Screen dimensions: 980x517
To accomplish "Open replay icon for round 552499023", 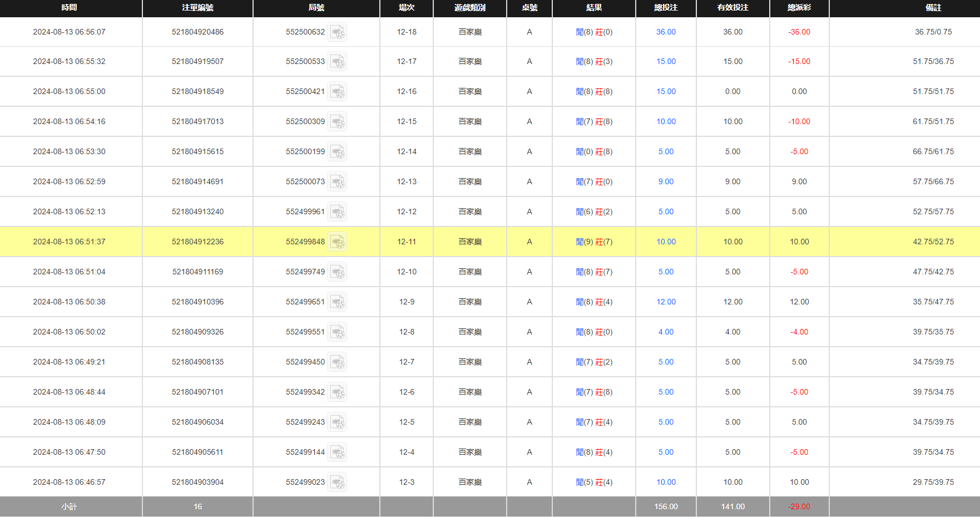I will point(337,482).
